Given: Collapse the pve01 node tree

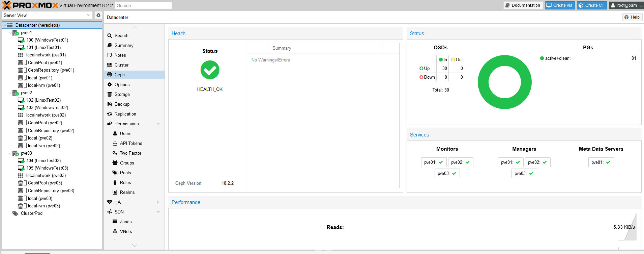Looking at the screenshot, I should pos(10,33).
